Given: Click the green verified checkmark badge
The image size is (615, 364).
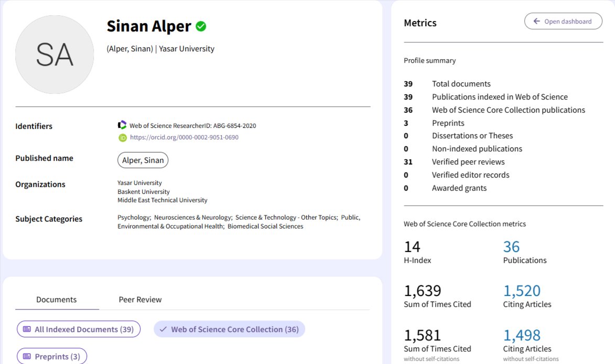Looking at the screenshot, I should [x=201, y=26].
